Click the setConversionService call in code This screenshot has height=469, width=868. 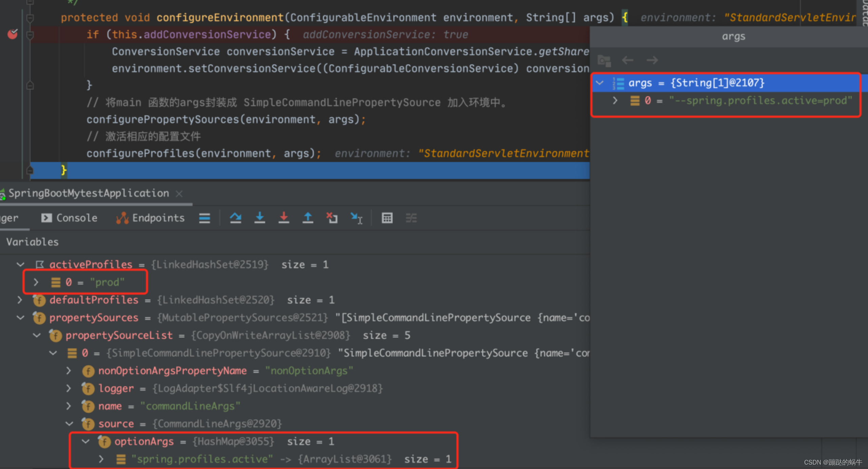252,68
